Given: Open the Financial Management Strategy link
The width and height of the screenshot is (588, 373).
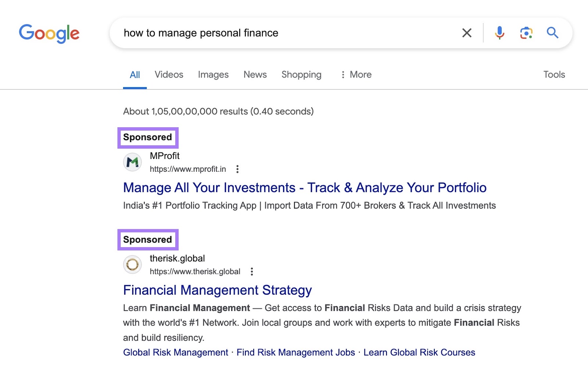Looking at the screenshot, I should 217,290.
